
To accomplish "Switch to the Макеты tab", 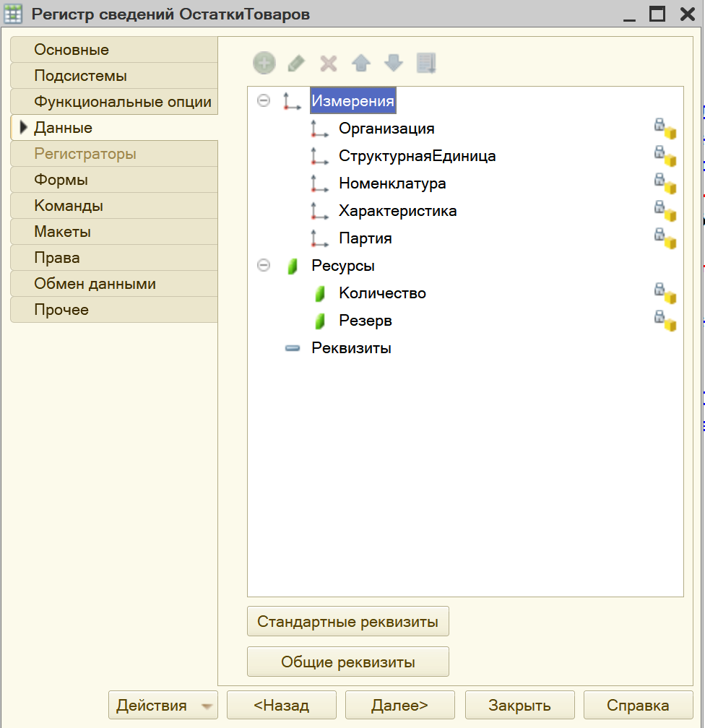I will coord(114,232).
